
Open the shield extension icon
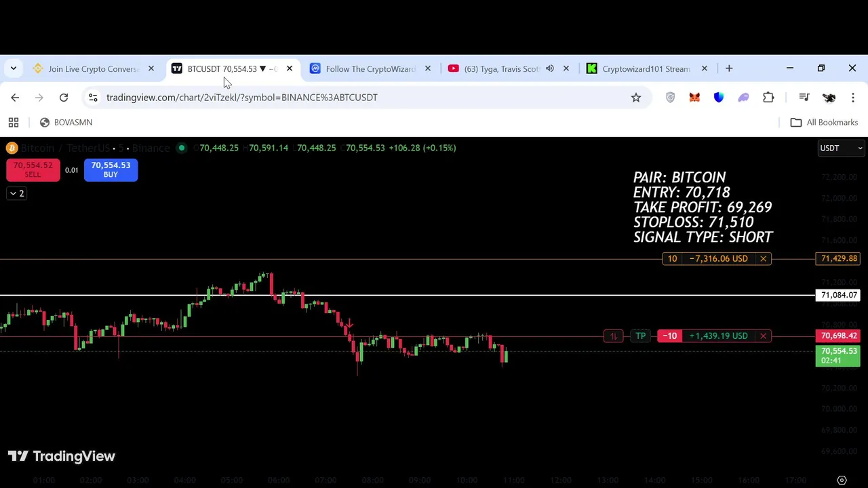671,98
